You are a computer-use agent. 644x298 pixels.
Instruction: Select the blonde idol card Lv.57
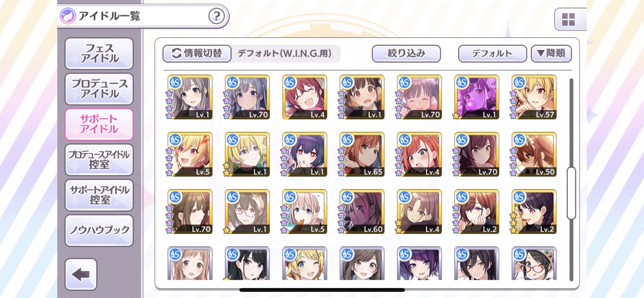pos(534,97)
